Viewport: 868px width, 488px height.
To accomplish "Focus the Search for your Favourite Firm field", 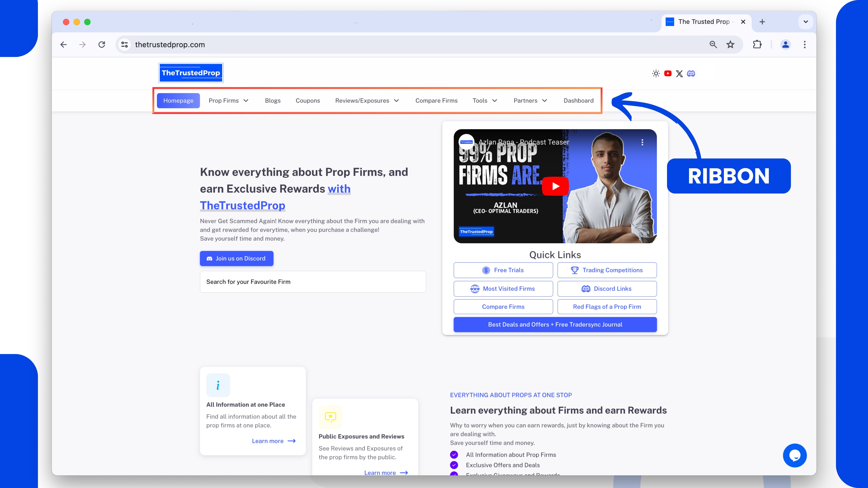I will click(x=313, y=282).
